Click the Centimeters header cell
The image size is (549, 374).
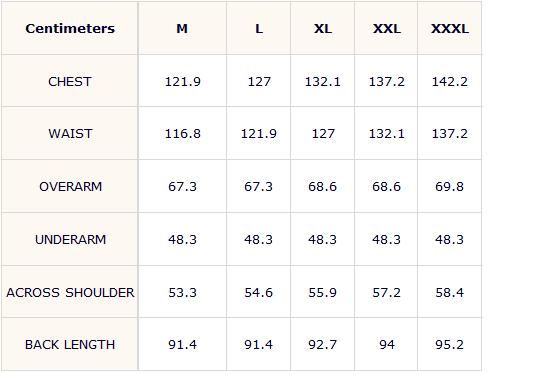point(70,28)
